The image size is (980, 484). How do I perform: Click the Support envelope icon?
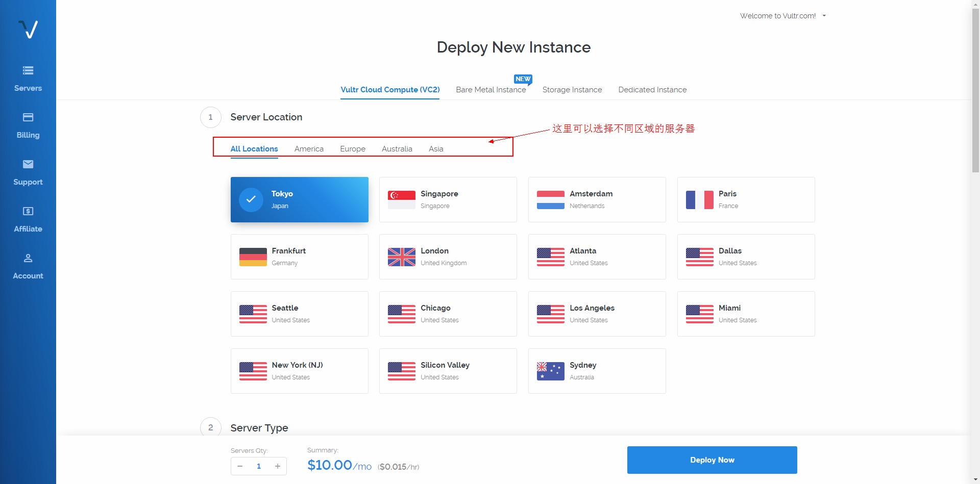(28, 164)
